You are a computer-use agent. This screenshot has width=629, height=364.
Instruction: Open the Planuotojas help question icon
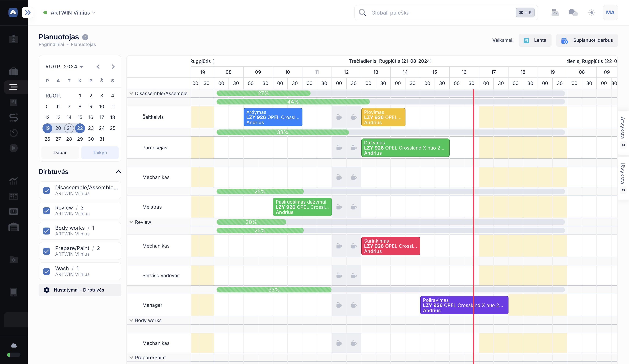click(x=85, y=37)
